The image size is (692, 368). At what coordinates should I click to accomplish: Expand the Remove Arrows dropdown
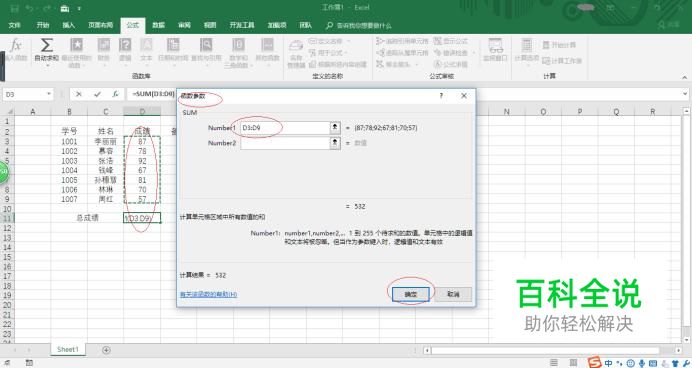[417, 64]
